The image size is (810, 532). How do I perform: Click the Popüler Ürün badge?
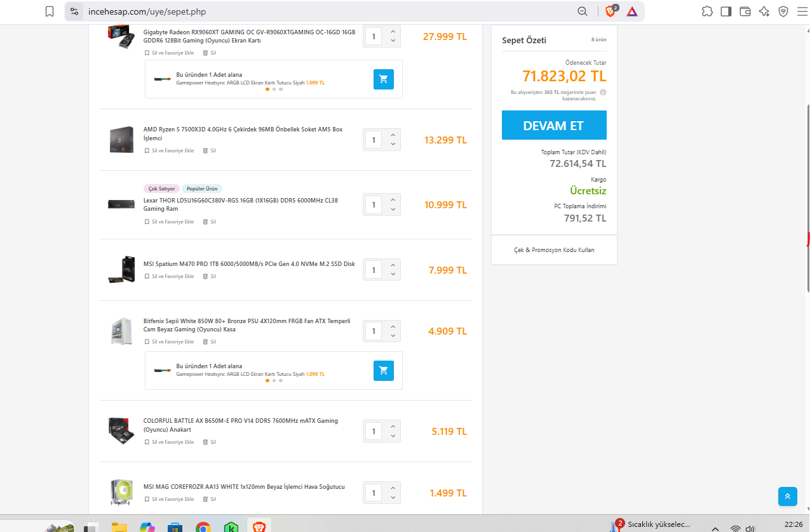click(x=202, y=189)
